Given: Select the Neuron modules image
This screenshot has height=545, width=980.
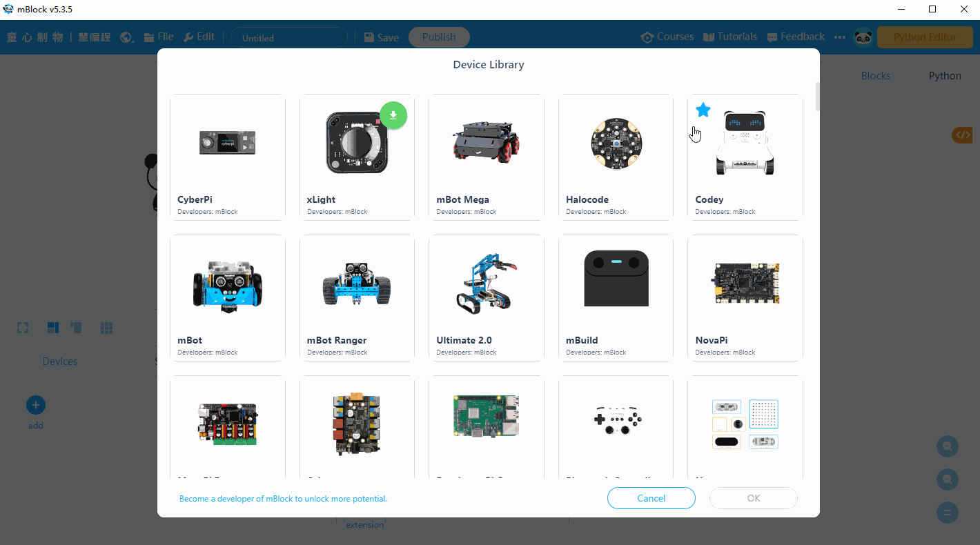Looking at the screenshot, I should [x=745, y=424].
